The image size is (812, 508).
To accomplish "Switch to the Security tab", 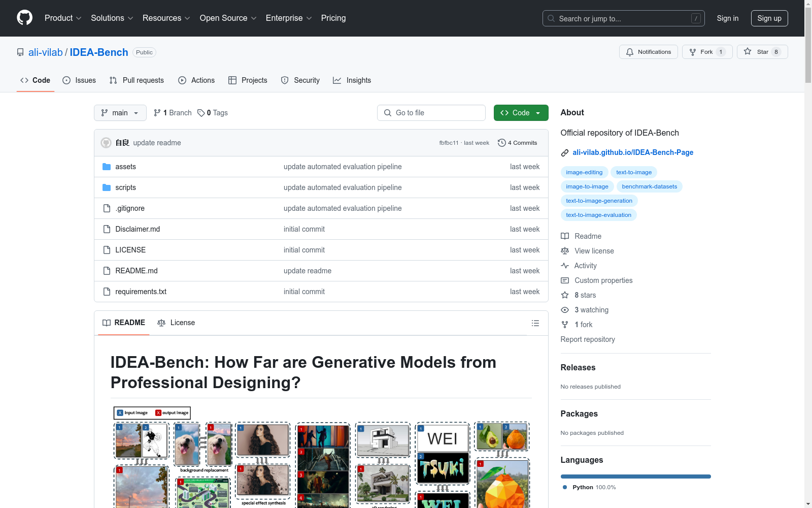I will coord(300,80).
